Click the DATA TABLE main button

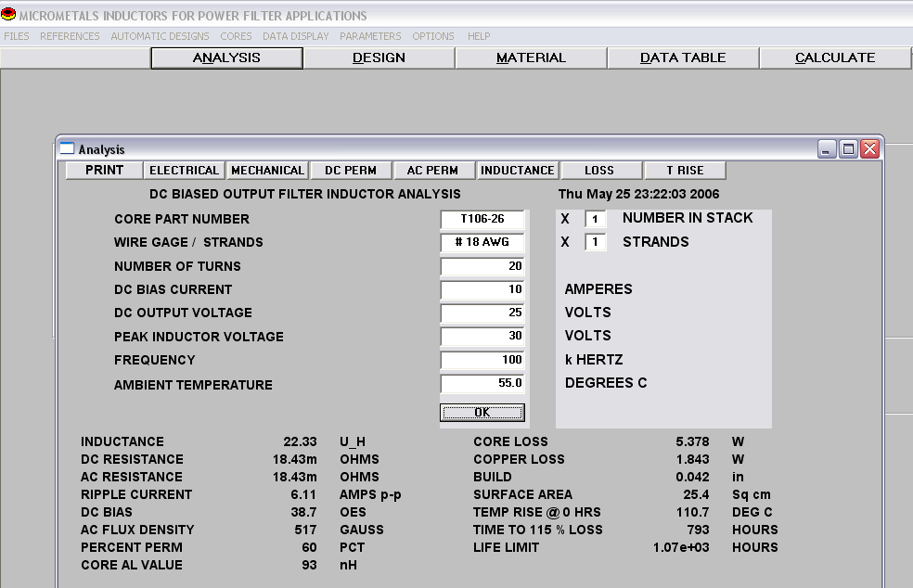[x=683, y=58]
